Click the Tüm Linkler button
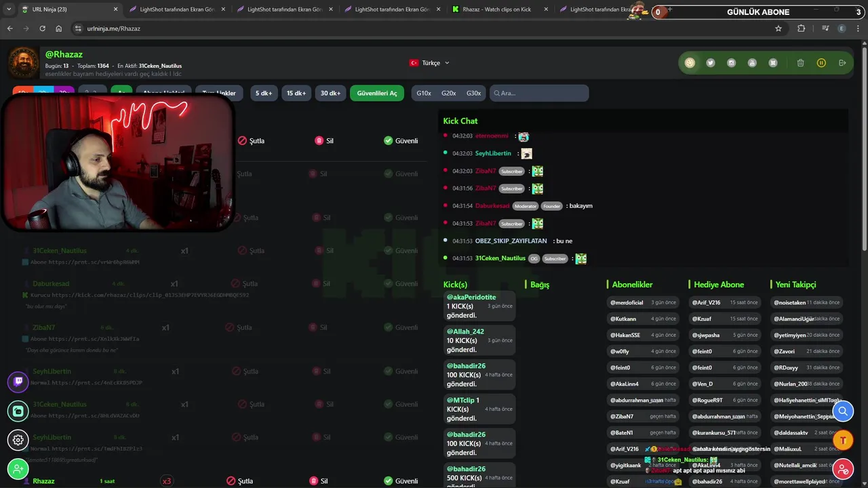This screenshot has height=488, width=868. [219, 93]
